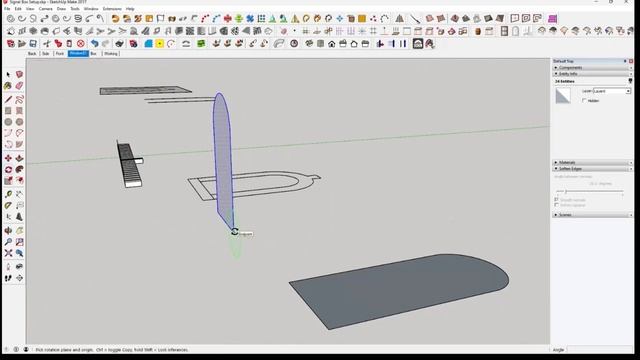Click the Zoom Extents tool
Screen dimensions: 640x360
click(8, 253)
